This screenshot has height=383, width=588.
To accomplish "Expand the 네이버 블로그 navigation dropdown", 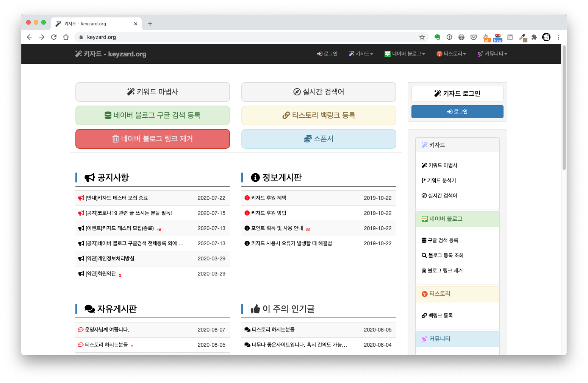I will [x=405, y=54].
